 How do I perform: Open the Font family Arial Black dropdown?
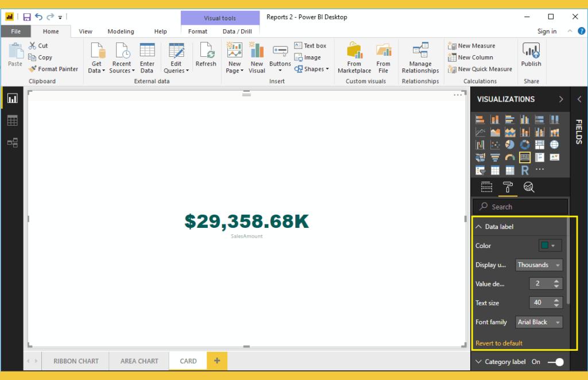539,322
